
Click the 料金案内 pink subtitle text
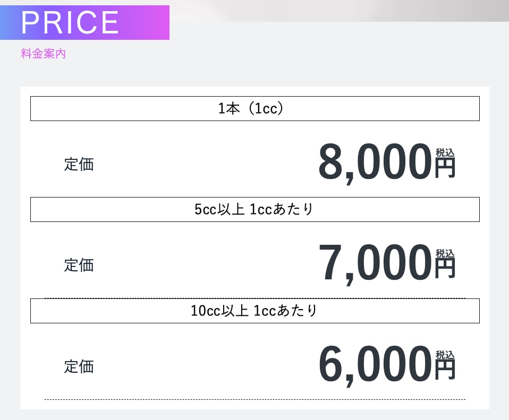click(43, 54)
